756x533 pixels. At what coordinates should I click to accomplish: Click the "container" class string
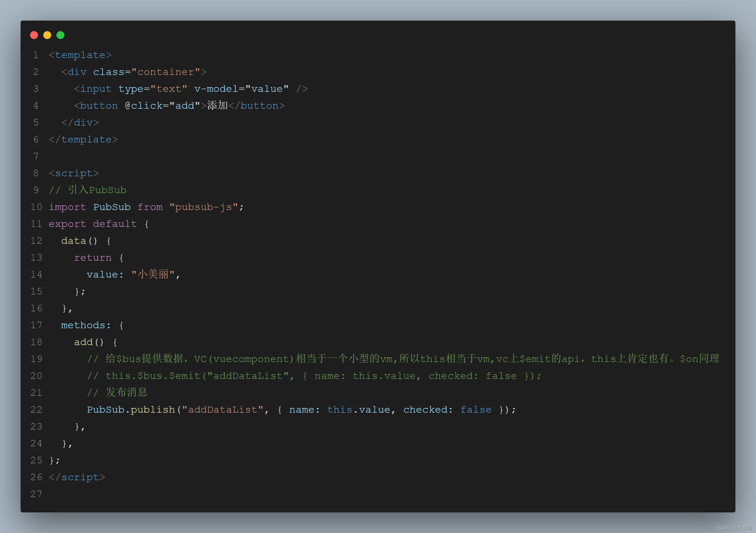[x=166, y=72]
